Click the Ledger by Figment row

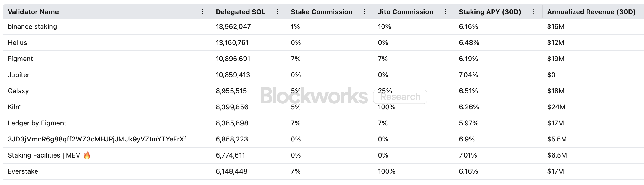tap(37, 123)
